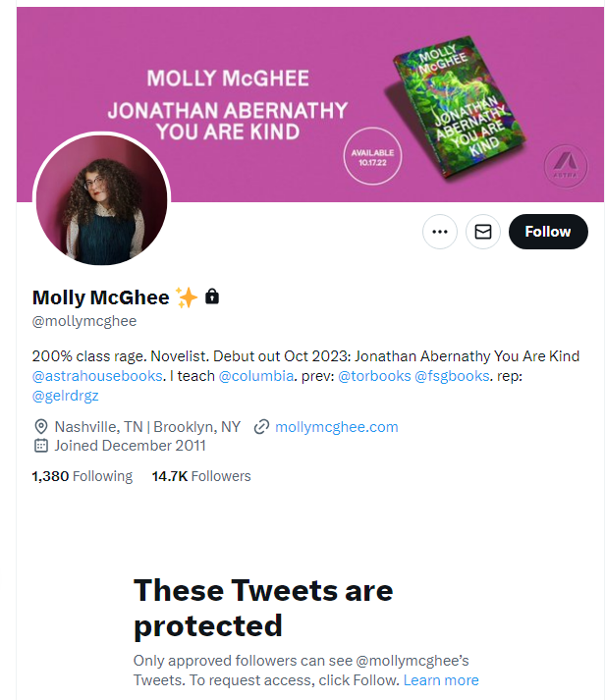Image resolution: width=605 pixels, height=700 pixels.
Task: Click the link chain icon by website
Action: coord(261,426)
